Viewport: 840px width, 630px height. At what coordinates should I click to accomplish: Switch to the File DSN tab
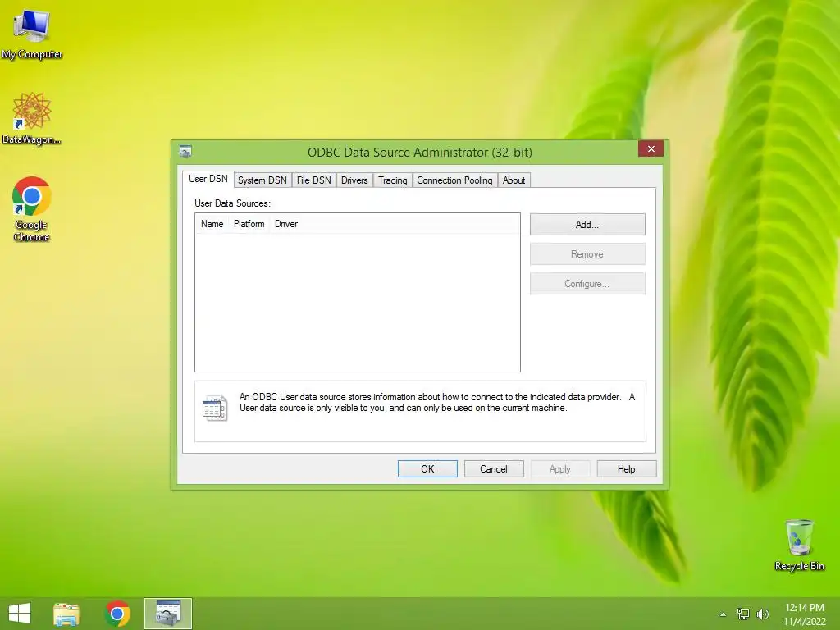[314, 180]
